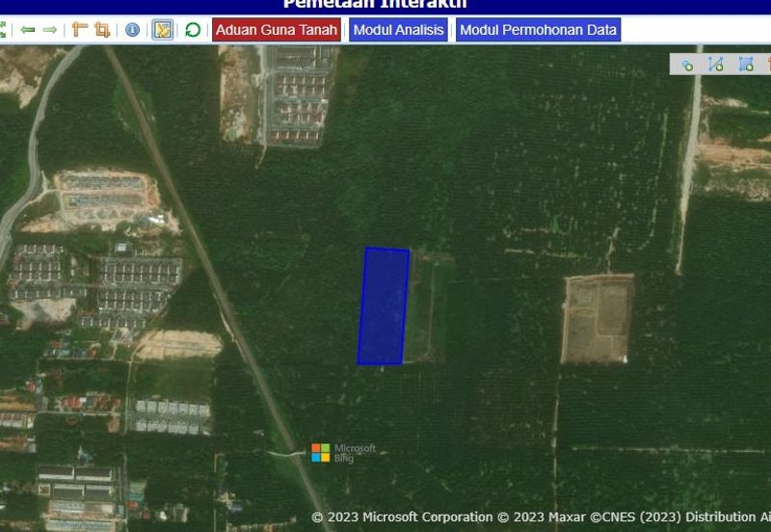The image size is (771, 532).
Task: Click the previous map view arrow
Action: point(28,30)
